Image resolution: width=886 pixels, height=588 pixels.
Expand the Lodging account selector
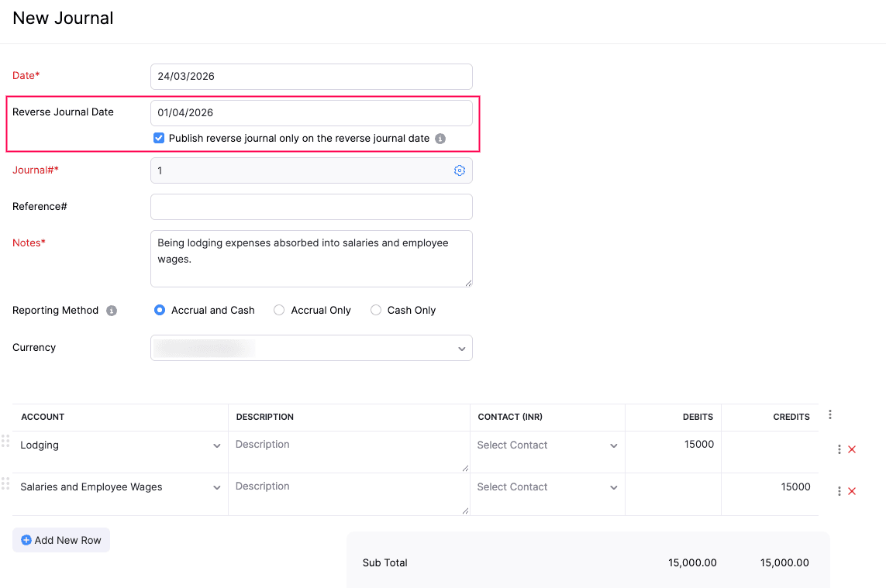pyautogui.click(x=217, y=445)
